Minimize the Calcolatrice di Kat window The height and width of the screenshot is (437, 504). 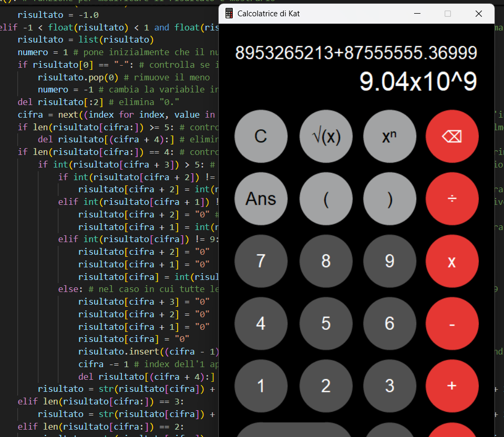417,14
